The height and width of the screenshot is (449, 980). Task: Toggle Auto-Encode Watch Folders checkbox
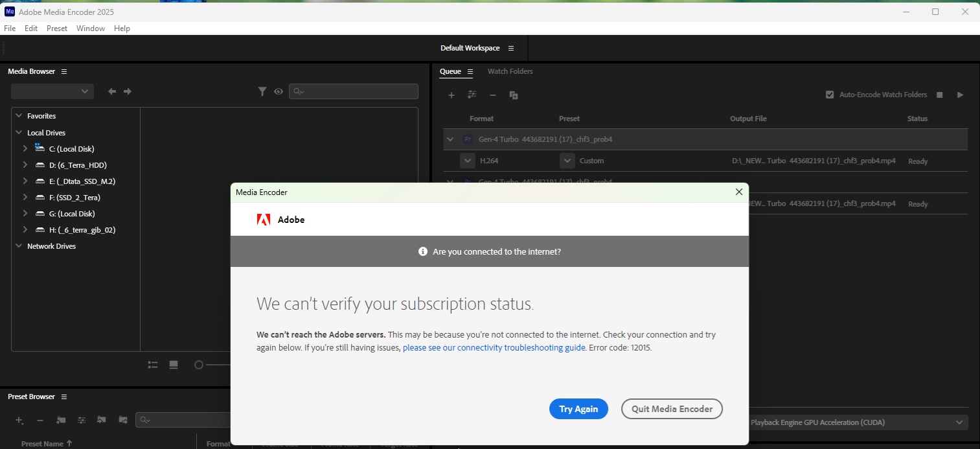pos(830,95)
